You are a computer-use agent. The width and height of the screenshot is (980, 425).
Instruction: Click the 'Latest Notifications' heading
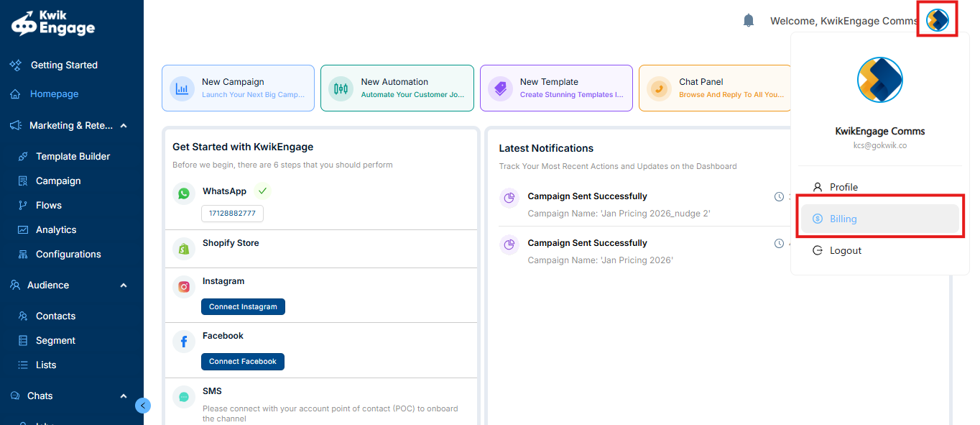[546, 148]
